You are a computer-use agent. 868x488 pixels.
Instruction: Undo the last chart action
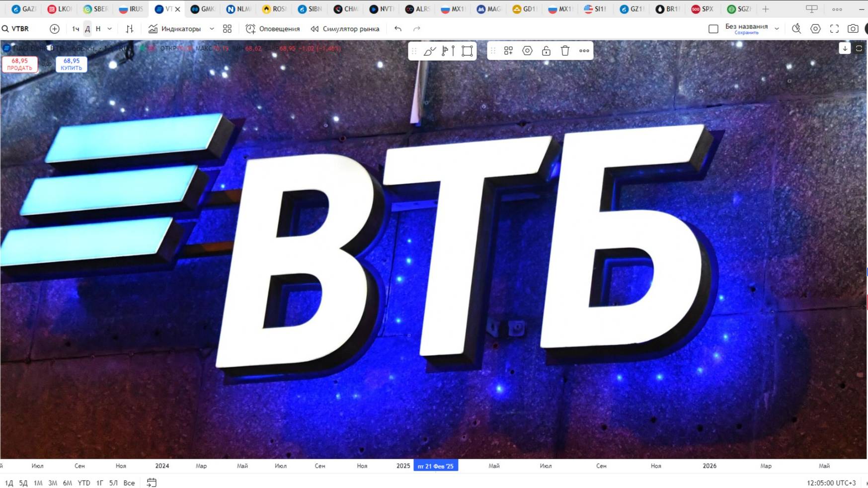[398, 29]
